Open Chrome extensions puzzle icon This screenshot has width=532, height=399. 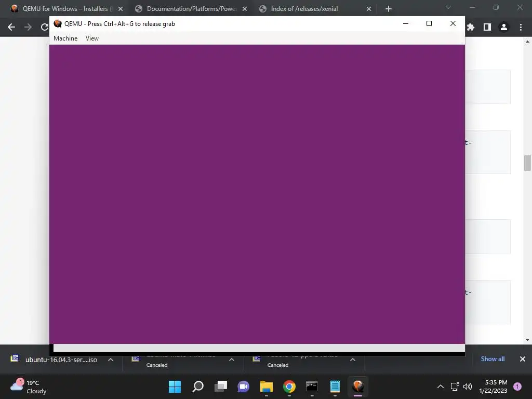pos(471,27)
